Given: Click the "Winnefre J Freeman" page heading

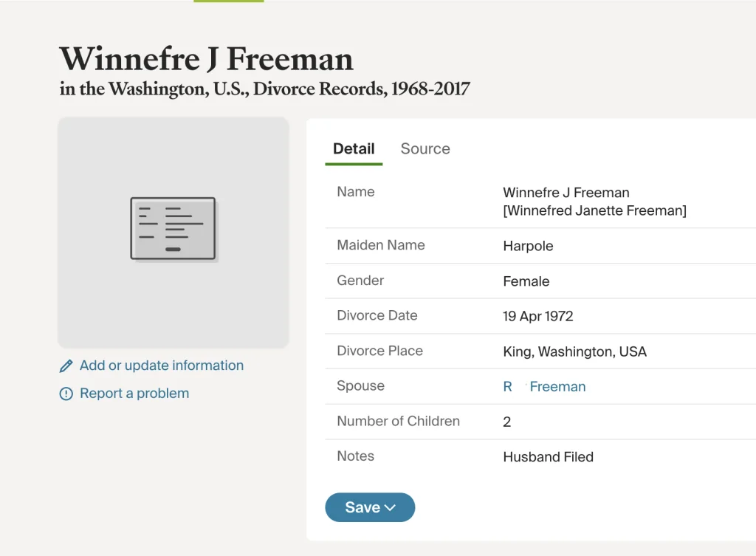Looking at the screenshot, I should tap(206, 59).
